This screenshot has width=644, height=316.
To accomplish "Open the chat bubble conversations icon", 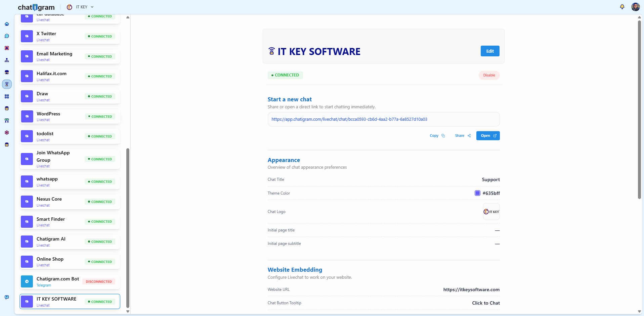I will click(7, 36).
